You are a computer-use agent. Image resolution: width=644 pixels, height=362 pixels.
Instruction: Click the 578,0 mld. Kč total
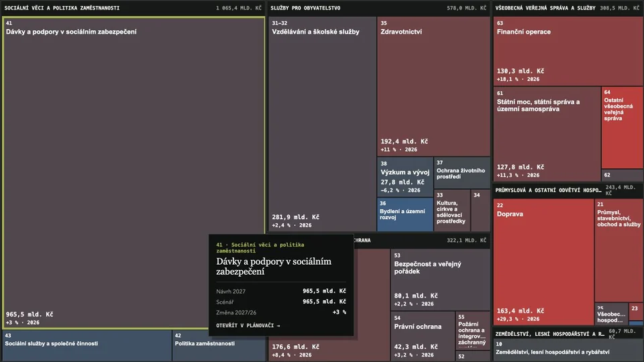466,8
